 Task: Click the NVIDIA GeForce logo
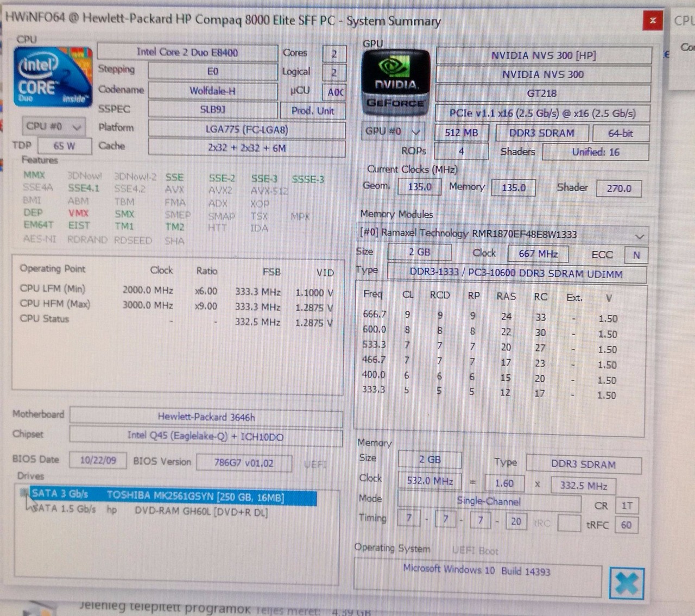click(395, 83)
